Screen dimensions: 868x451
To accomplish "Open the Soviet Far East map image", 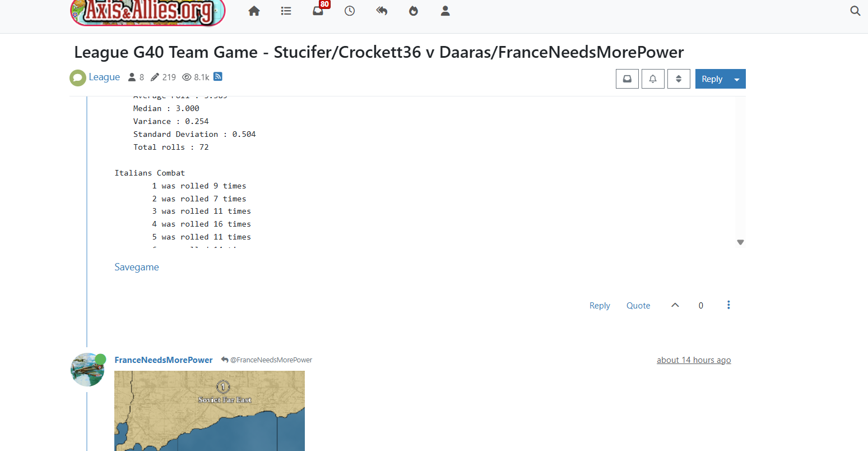I will pyautogui.click(x=210, y=411).
